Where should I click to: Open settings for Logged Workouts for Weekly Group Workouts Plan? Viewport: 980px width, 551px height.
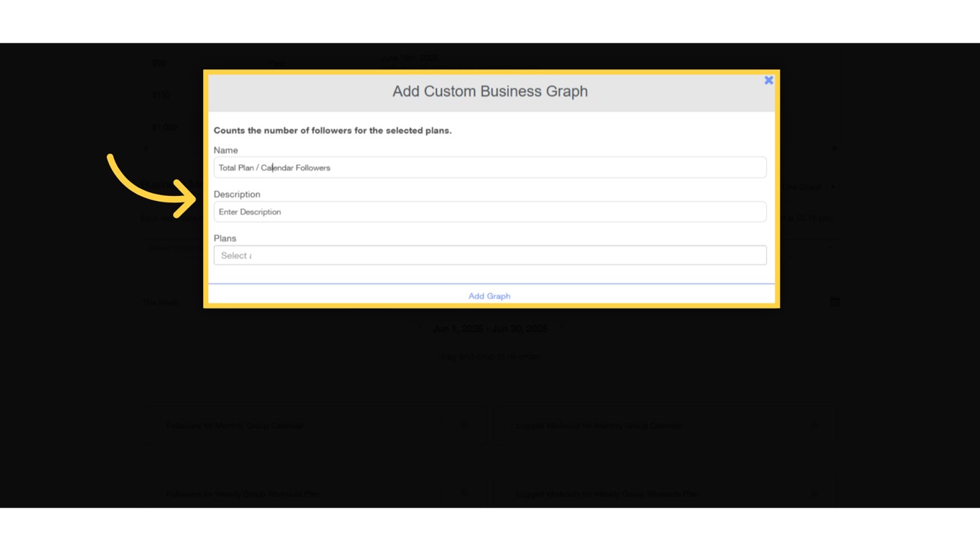tap(814, 494)
